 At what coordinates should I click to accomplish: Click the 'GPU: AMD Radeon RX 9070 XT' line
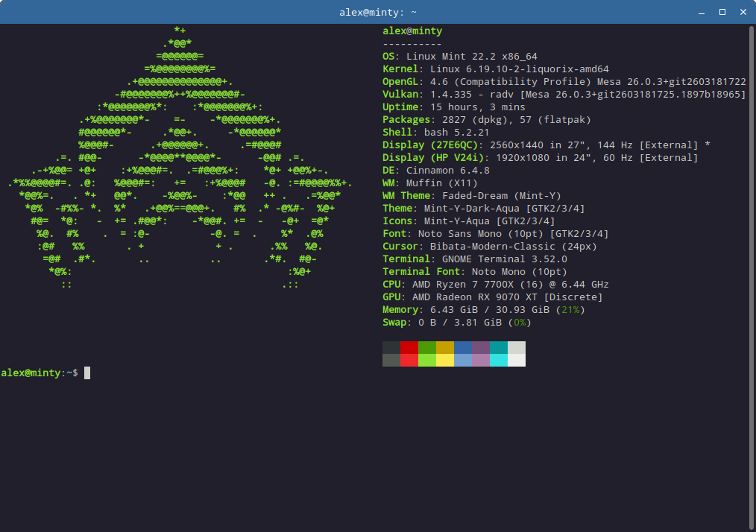(x=492, y=297)
